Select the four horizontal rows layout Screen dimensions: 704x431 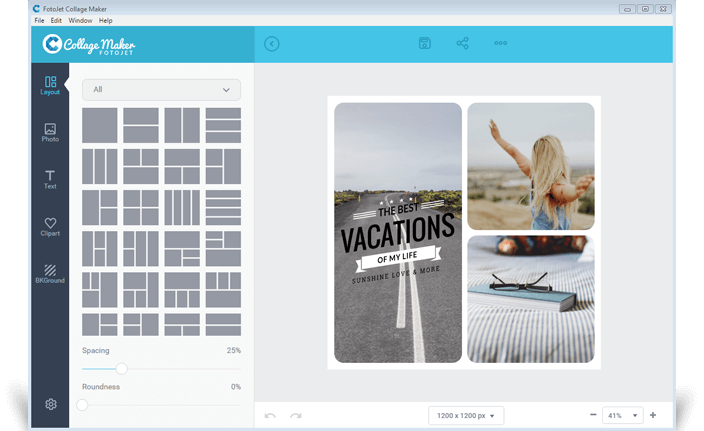[x=223, y=207]
